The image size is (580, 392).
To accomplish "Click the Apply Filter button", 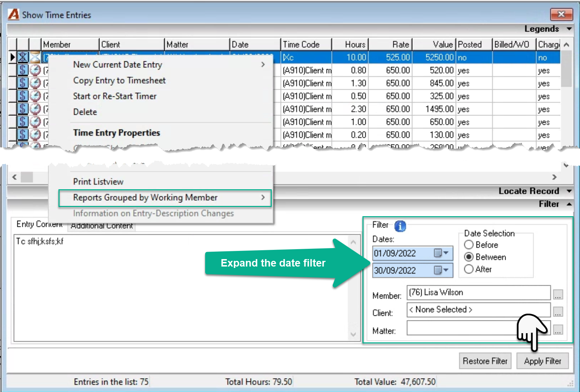I will point(542,361).
